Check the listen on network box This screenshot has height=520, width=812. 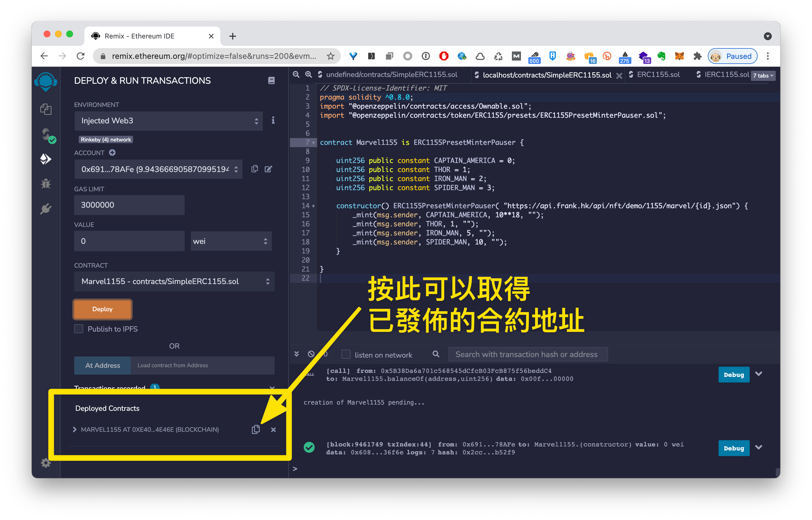click(346, 354)
